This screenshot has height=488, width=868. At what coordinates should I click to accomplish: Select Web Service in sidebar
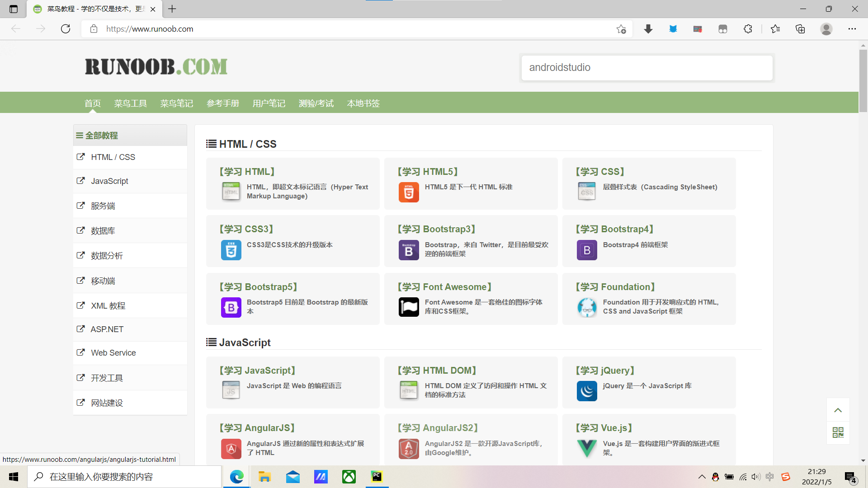click(x=130, y=353)
